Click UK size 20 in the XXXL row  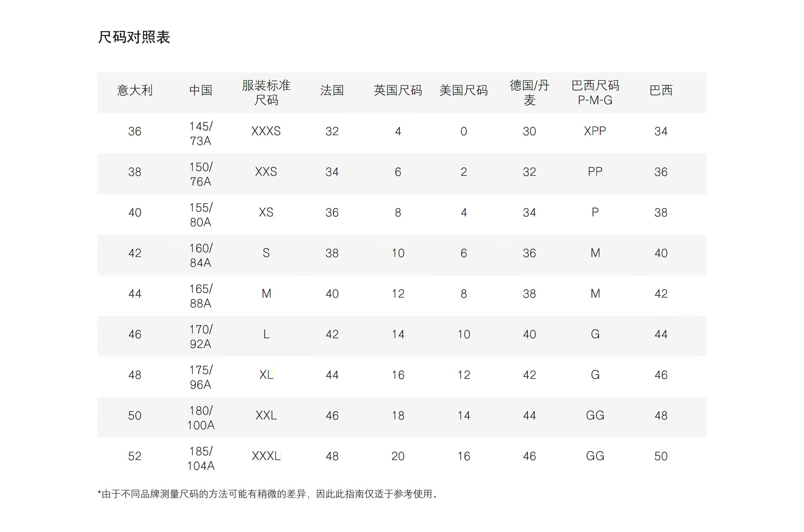tap(398, 456)
